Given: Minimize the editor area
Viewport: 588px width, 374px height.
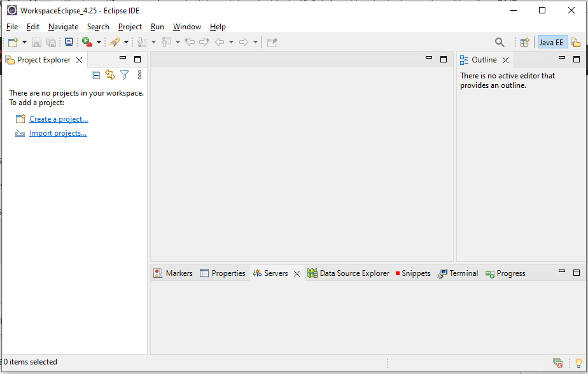Looking at the screenshot, I should pyautogui.click(x=429, y=58).
